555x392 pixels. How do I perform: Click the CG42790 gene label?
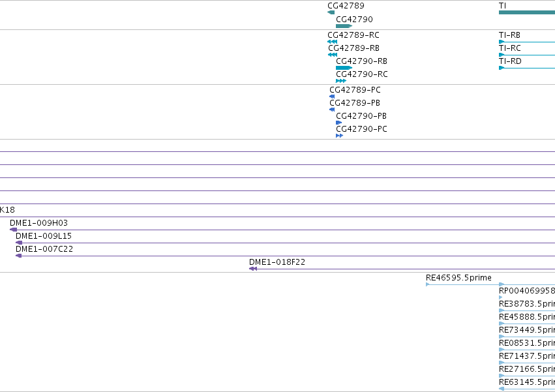(354, 20)
